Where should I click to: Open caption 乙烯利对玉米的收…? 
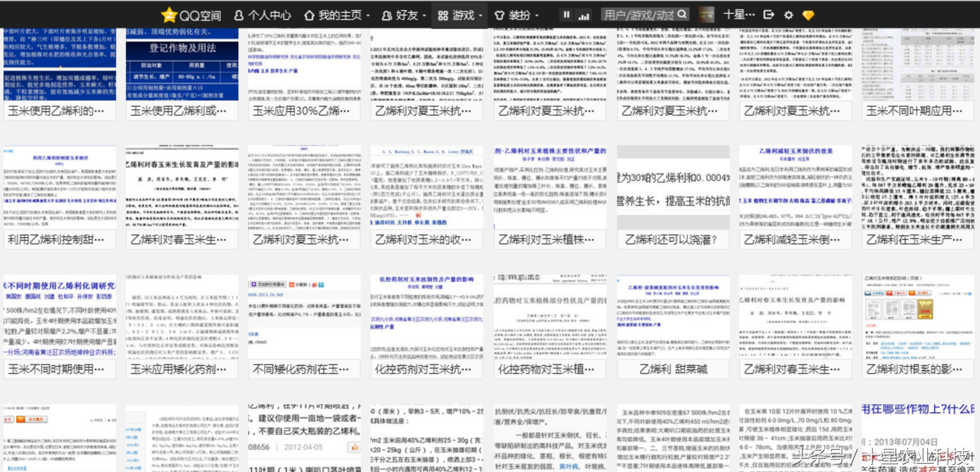(x=423, y=240)
